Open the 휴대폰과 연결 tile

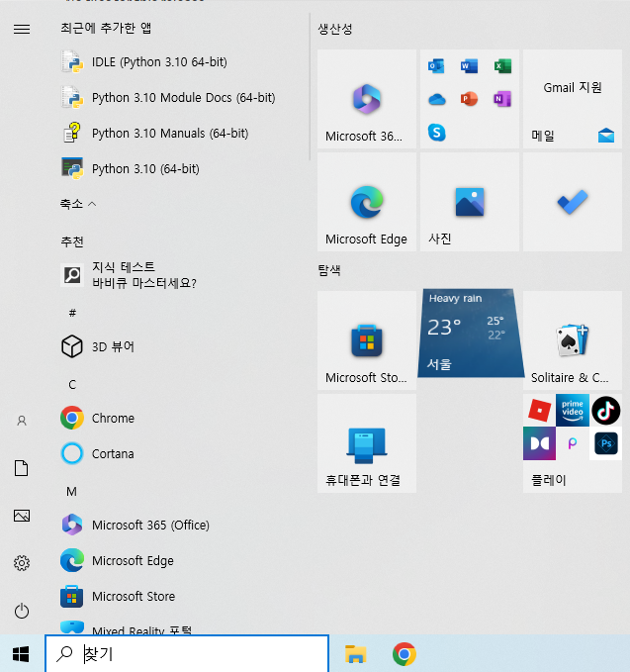point(367,443)
